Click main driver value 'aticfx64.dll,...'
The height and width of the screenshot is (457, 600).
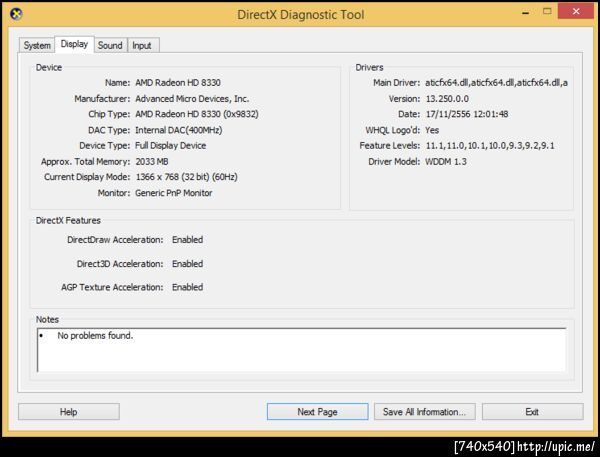click(x=497, y=83)
